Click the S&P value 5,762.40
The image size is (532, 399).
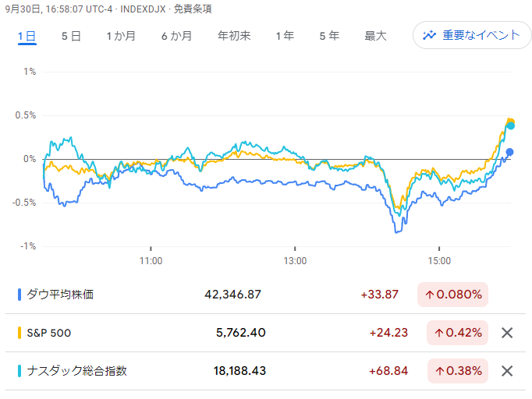(x=241, y=333)
